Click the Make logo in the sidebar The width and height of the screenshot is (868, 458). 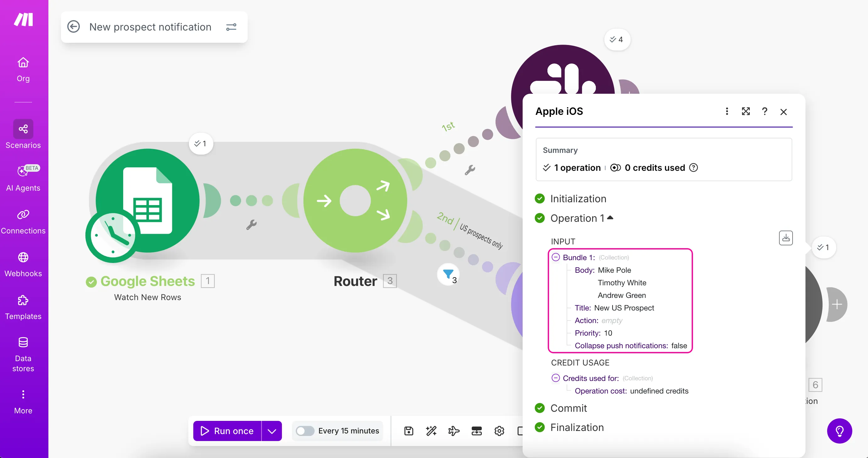pyautogui.click(x=23, y=20)
